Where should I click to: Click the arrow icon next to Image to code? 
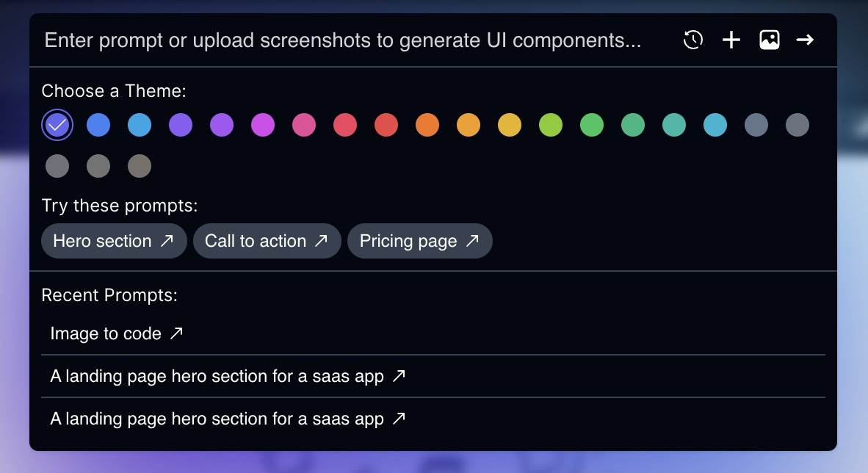pyautogui.click(x=176, y=333)
